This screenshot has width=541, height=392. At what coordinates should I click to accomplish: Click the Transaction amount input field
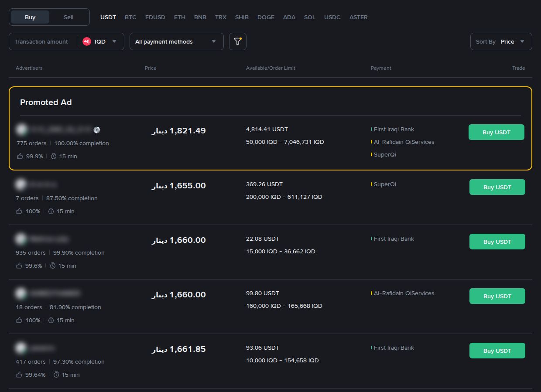41,41
